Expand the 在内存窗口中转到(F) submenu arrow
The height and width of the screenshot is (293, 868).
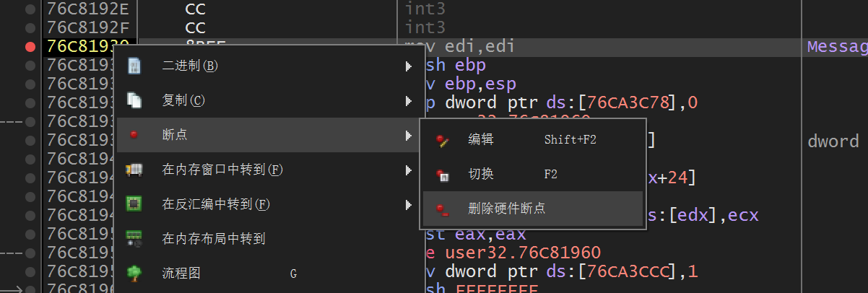coord(409,170)
